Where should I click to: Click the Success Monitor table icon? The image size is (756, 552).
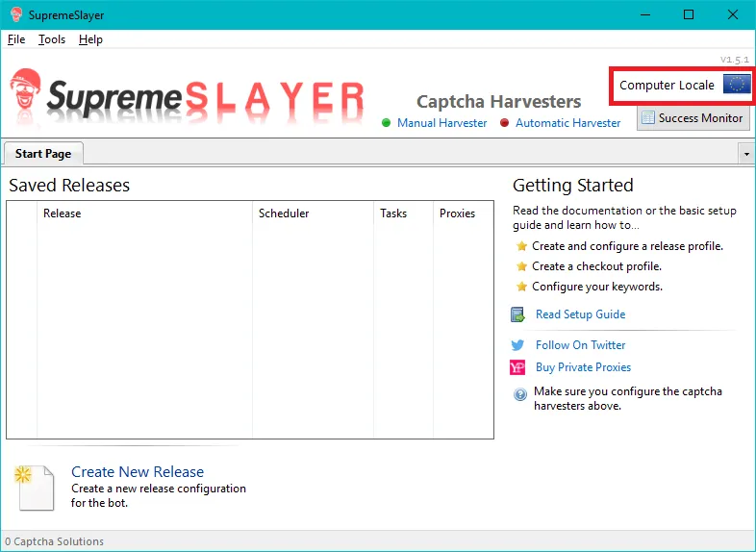coord(648,117)
